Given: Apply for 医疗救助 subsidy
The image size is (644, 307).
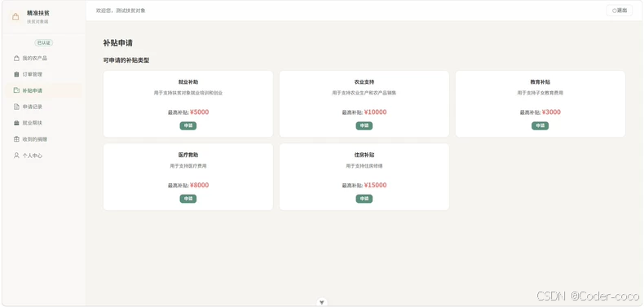Looking at the screenshot, I should [x=188, y=199].
